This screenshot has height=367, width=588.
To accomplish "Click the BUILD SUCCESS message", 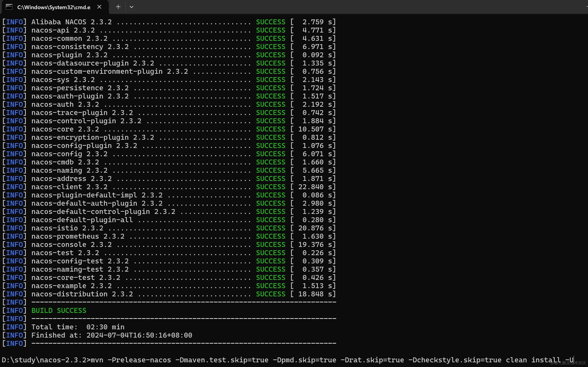I will point(59,310).
